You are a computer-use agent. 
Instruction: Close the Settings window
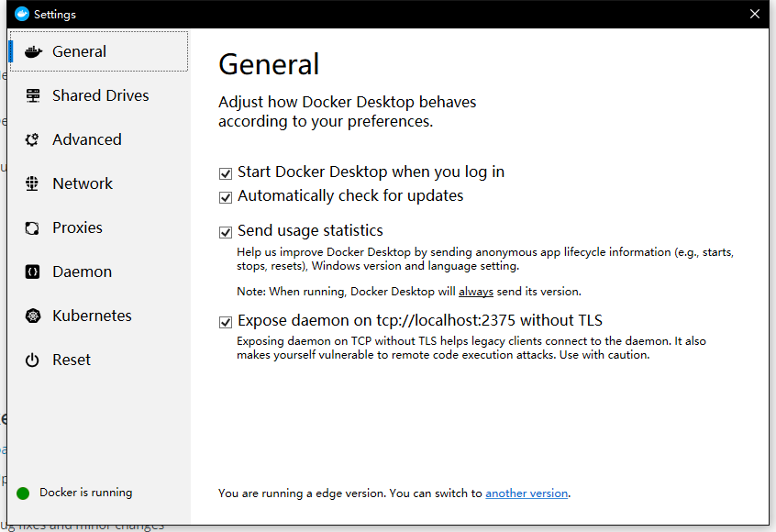[755, 14]
